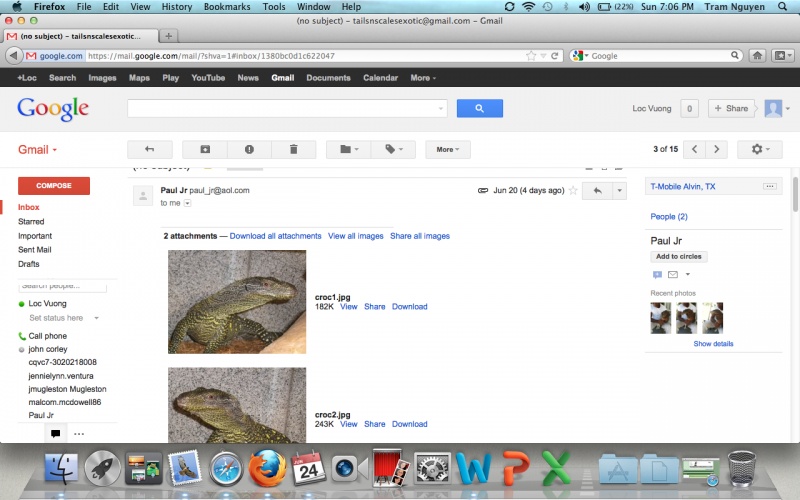The height and width of the screenshot is (500, 800).
Task: Select john corley chat contact
Action: [47, 349]
